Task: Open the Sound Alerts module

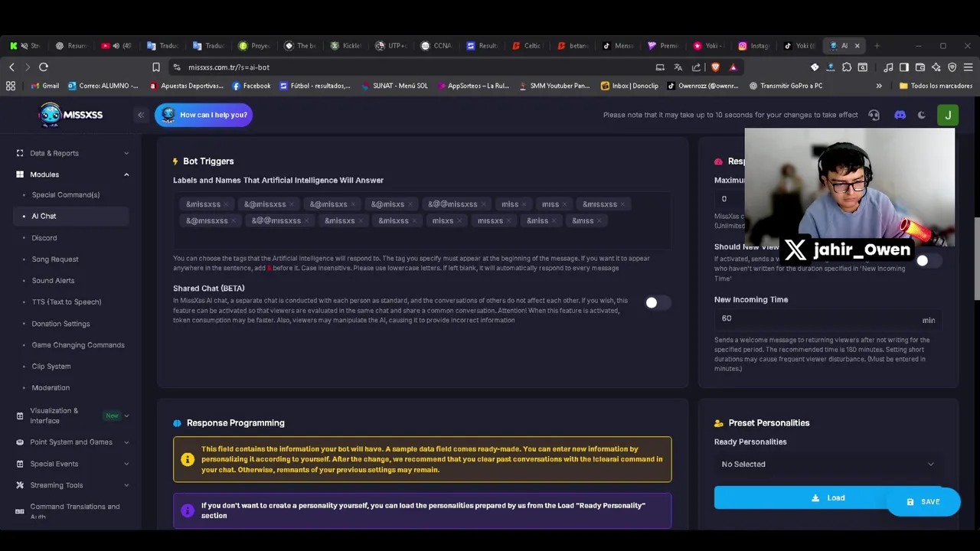Action: pyautogui.click(x=53, y=281)
